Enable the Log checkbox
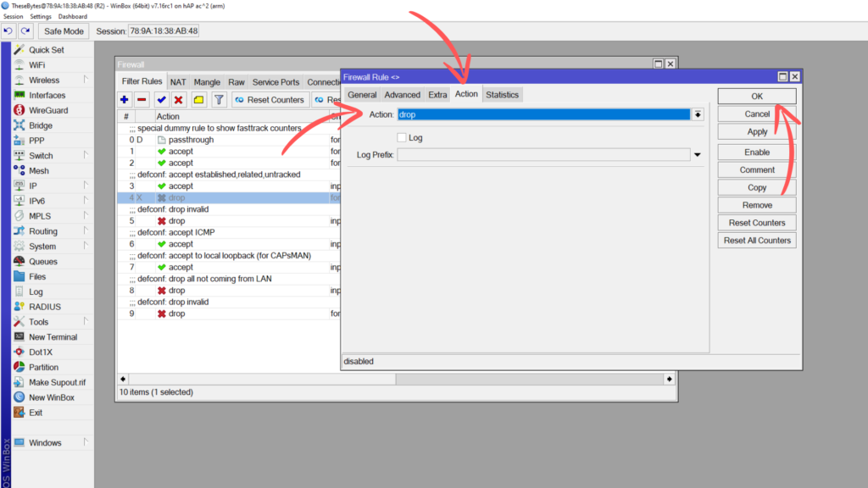The width and height of the screenshot is (868, 488). [x=402, y=137]
